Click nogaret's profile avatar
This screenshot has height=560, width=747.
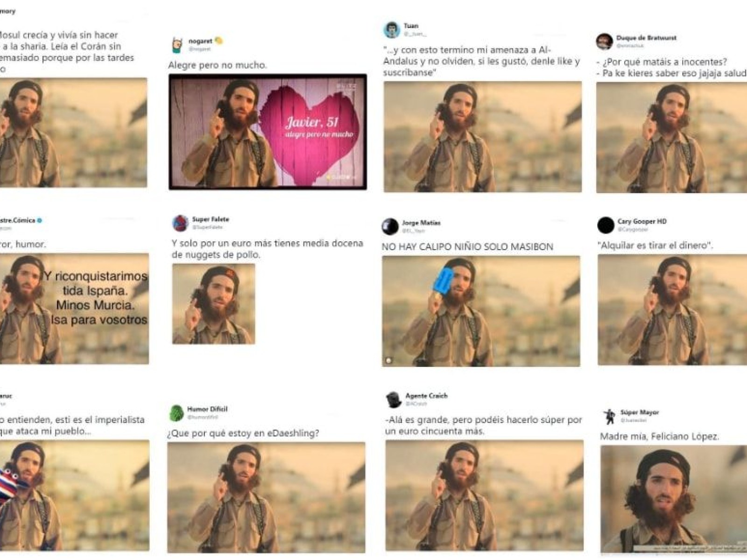click(177, 45)
